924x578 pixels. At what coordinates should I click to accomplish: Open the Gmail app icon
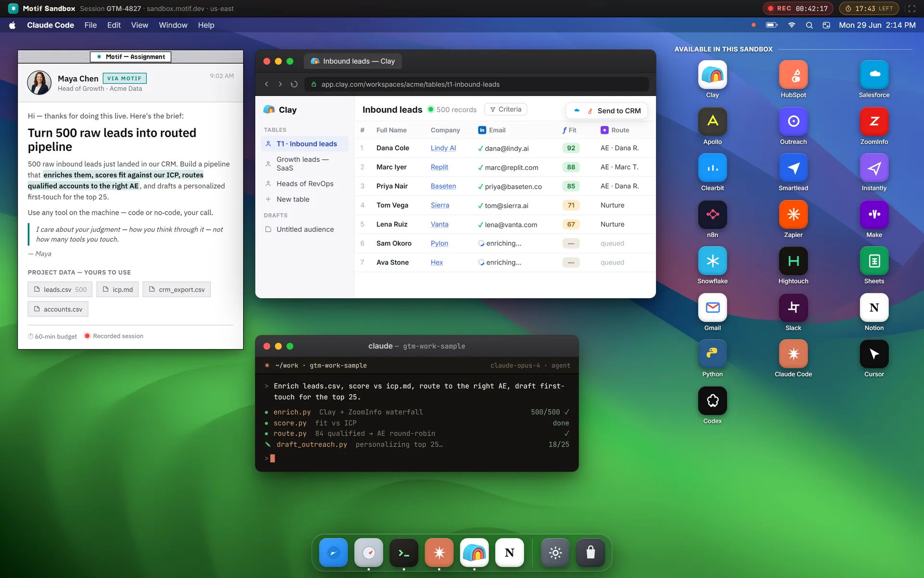point(712,307)
